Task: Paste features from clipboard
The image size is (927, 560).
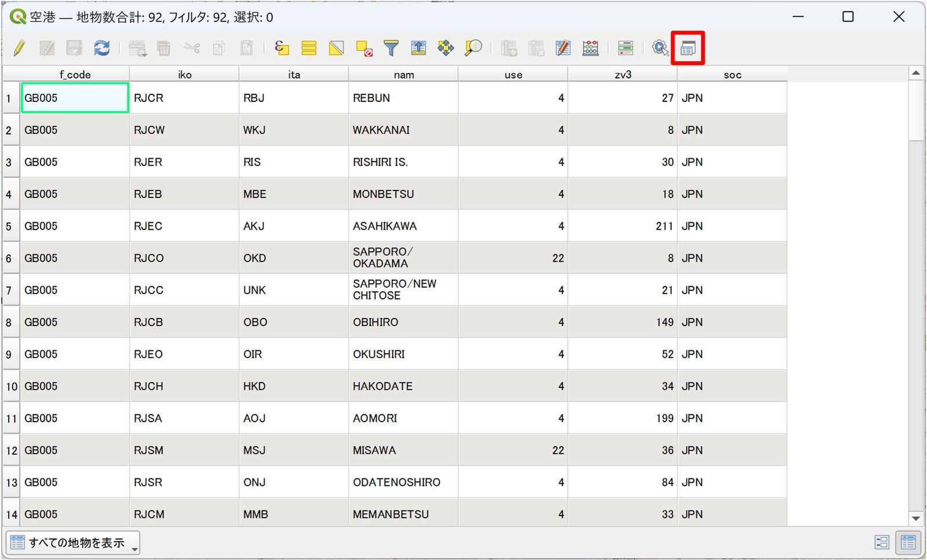Action: tap(247, 48)
